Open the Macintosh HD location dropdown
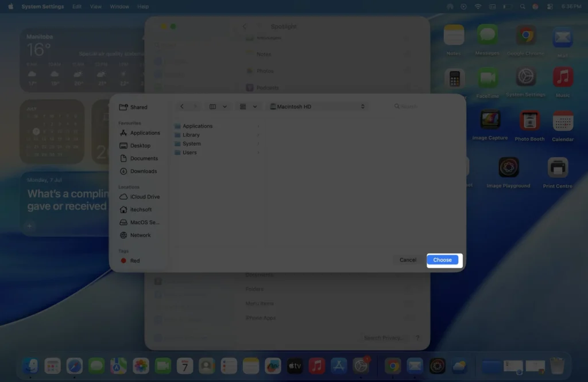This screenshot has height=382, width=588. (316, 106)
